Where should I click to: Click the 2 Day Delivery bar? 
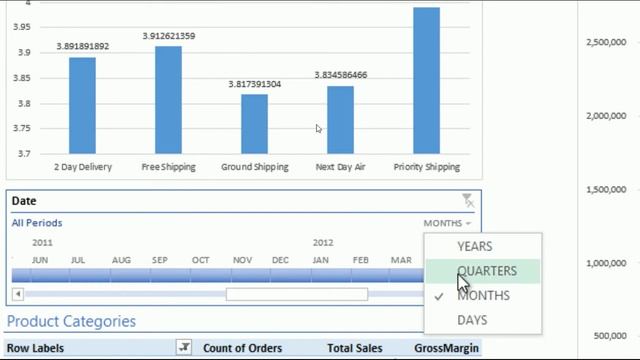82,106
